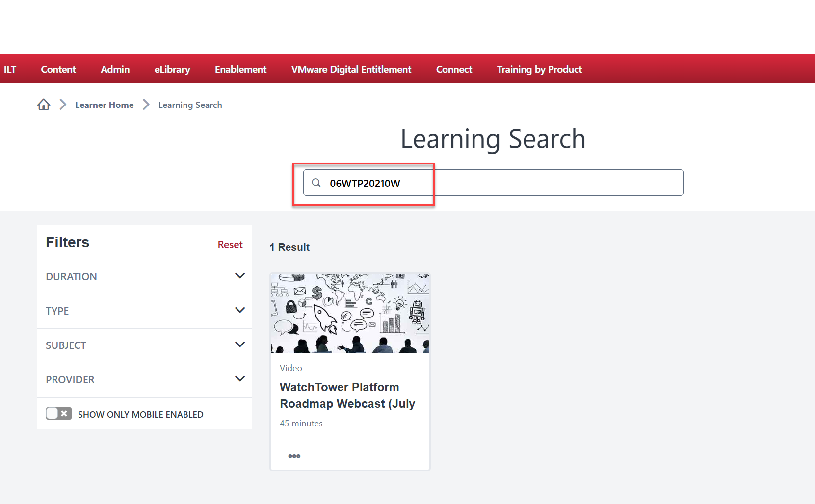This screenshot has height=504, width=815.
Task: Click the search magnifier icon
Action: point(316,183)
